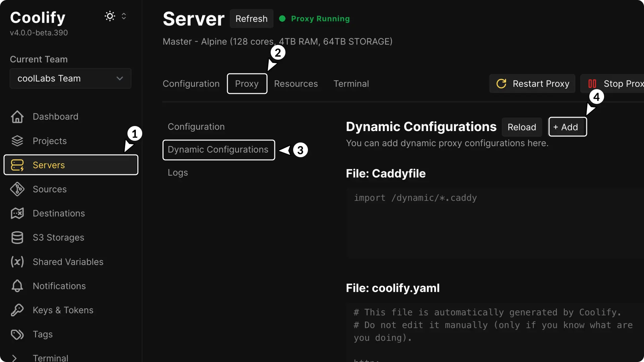Open Tags page
644x362 pixels.
tap(43, 334)
